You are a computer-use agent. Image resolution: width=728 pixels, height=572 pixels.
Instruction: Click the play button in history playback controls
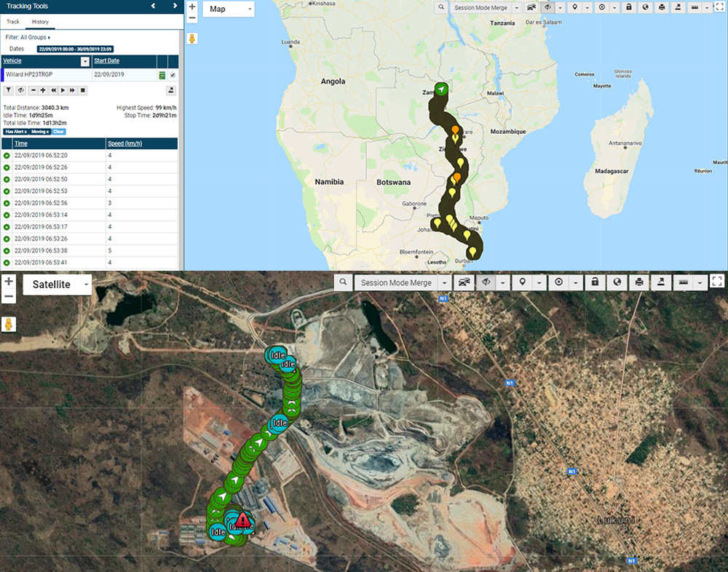click(x=63, y=90)
